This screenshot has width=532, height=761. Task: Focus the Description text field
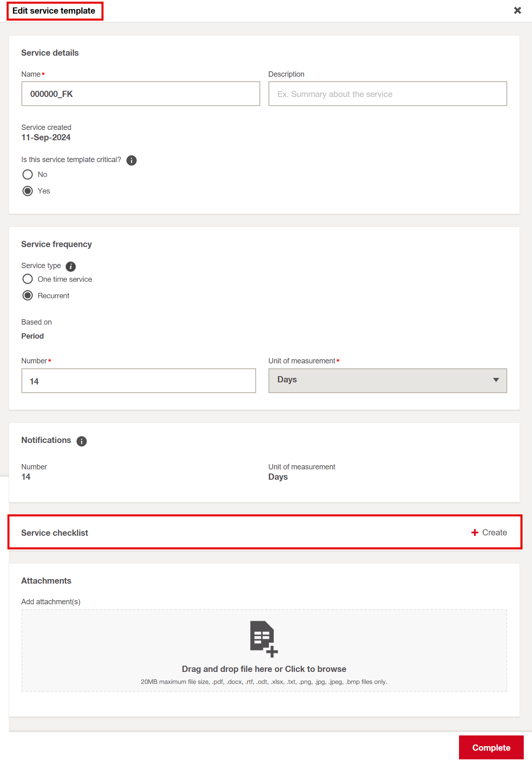point(387,94)
